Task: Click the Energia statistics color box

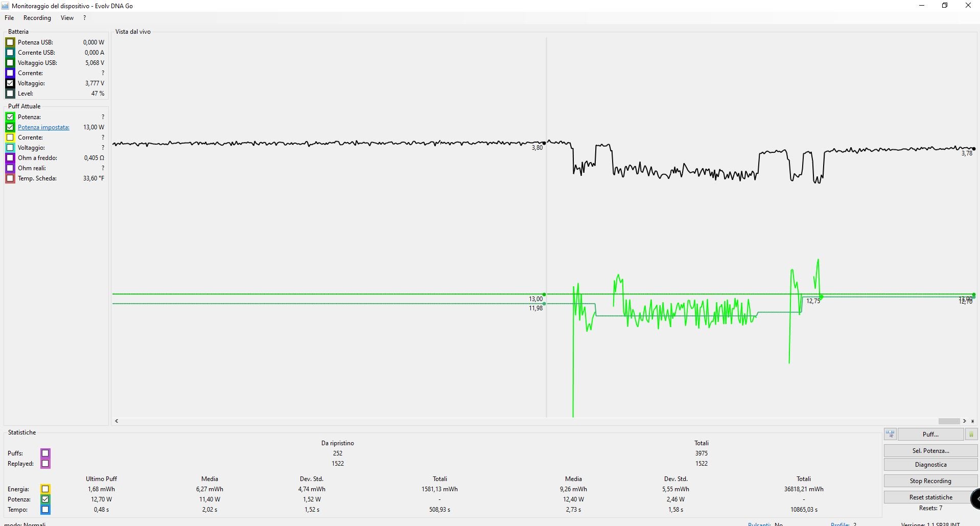Action: coord(45,489)
